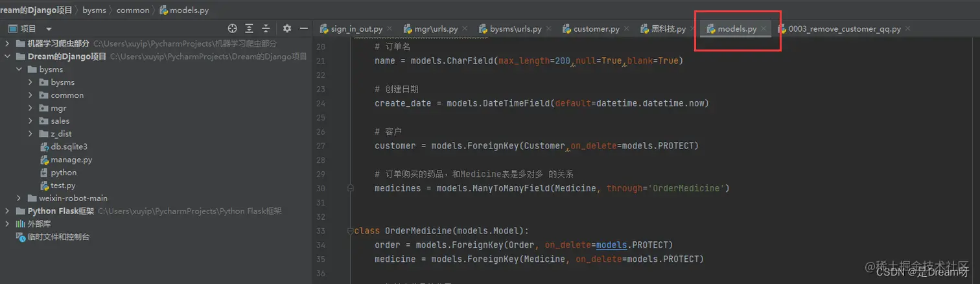Expand the z_dist folder

pyautogui.click(x=30, y=134)
